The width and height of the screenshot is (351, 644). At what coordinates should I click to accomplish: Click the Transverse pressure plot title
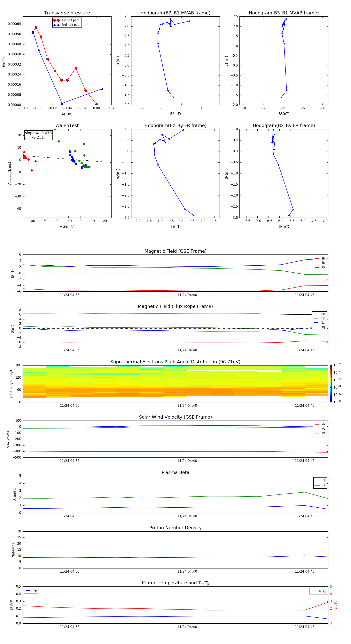67,13
